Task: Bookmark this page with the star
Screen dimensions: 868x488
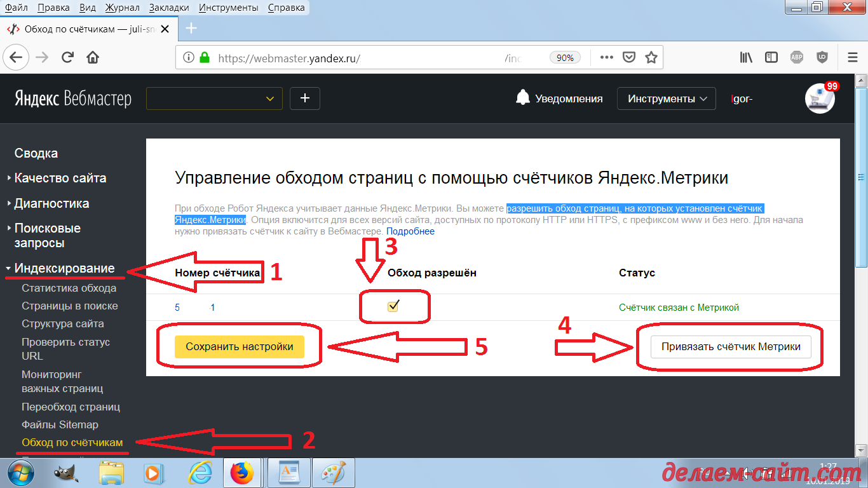Action: click(651, 57)
